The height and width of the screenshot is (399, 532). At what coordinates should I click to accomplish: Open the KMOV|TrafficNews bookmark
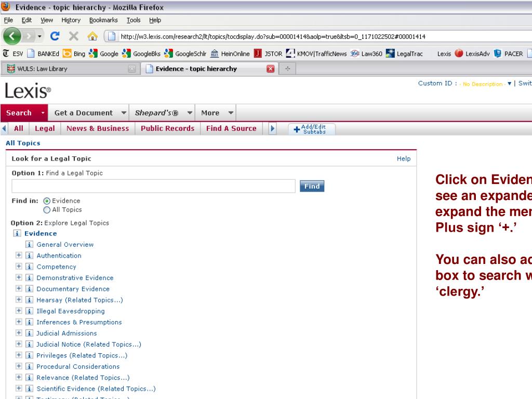(316, 54)
